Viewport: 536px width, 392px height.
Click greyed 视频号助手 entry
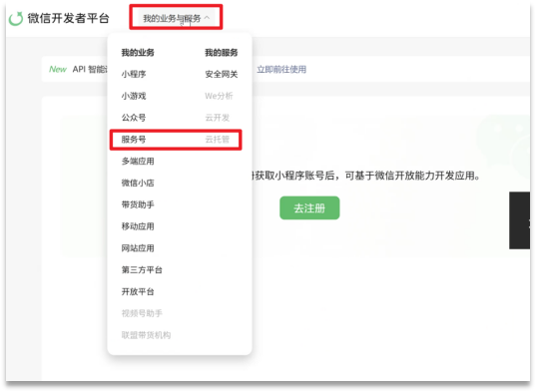point(142,313)
